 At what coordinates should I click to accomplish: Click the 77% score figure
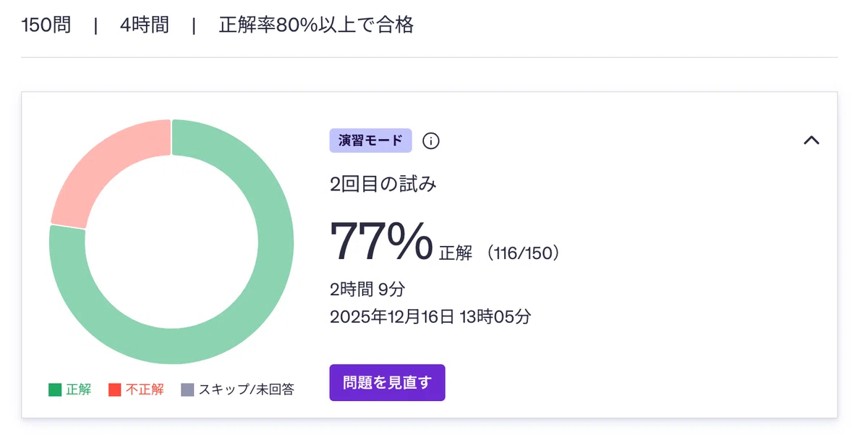pos(381,241)
